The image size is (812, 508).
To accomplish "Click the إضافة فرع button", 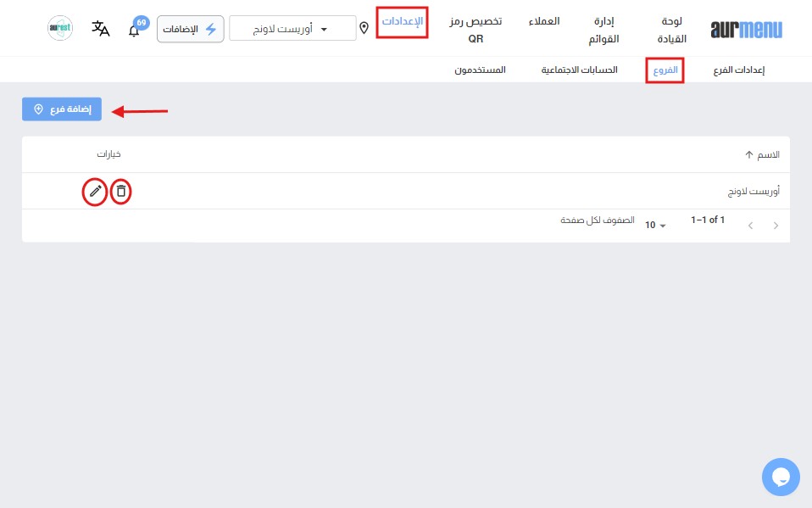I will (x=62, y=110).
